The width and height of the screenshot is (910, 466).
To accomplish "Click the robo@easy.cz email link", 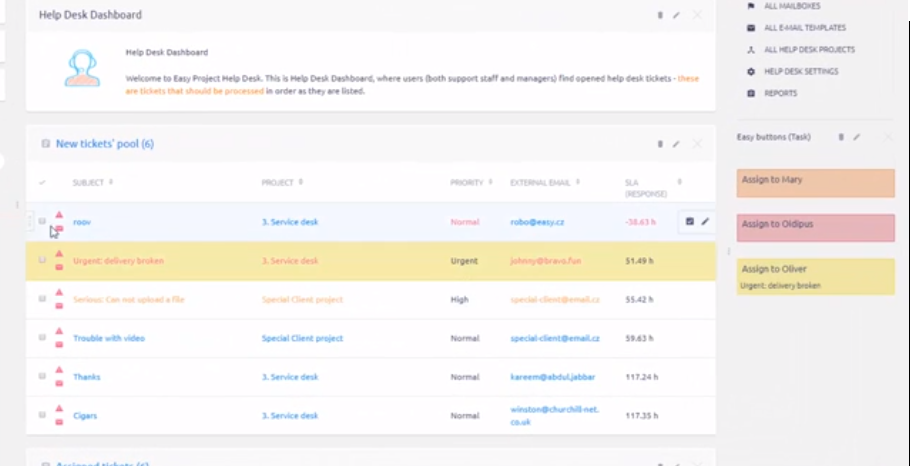I will click(x=537, y=222).
